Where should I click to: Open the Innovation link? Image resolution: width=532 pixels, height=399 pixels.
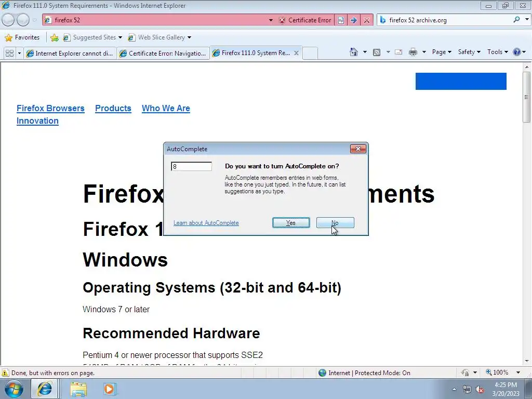click(x=37, y=121)
